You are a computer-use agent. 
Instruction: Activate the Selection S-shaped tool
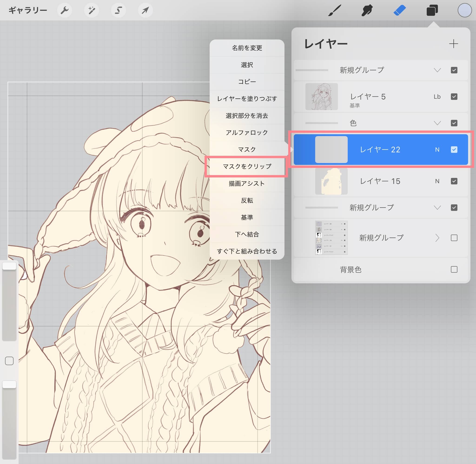click(x=118, y=10)
